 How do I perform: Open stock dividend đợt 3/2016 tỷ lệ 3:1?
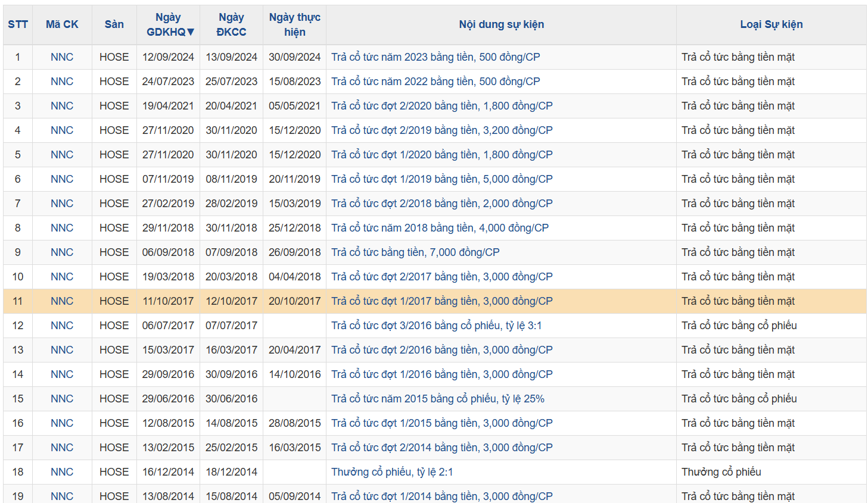point(436,326)
